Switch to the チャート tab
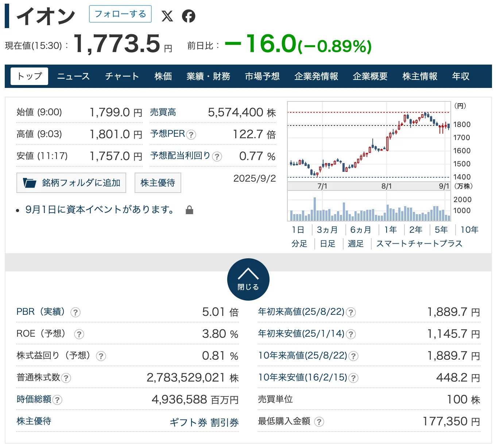The width and height of the screenshot is (496, 448). point(122,76)
